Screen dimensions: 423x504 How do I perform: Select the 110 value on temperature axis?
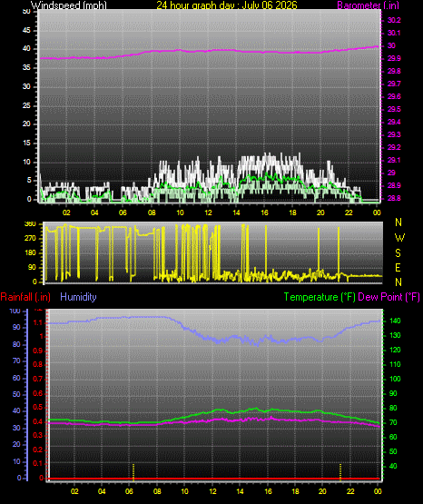click(x=395, y=364)
